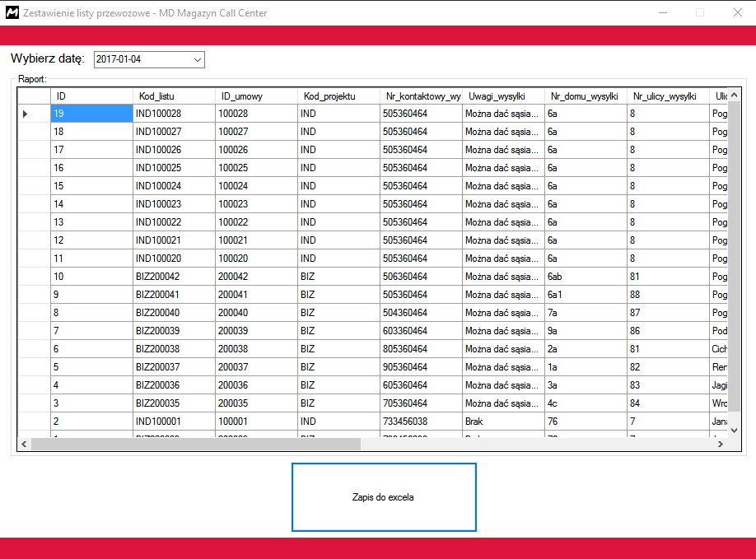
Task: Select cell BIZ200035
Action: point(174,403)
